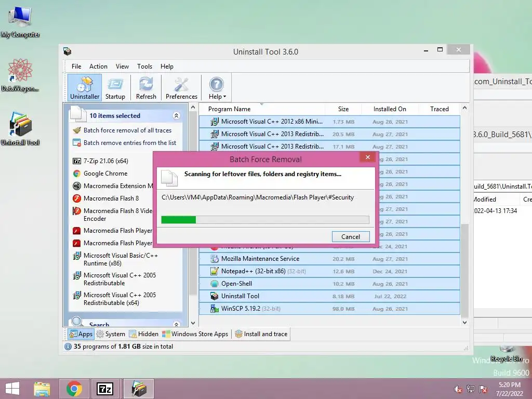Switch to the Windows Store Apps tab
This screenshot has height=399, width=532.
coord(195,334)
